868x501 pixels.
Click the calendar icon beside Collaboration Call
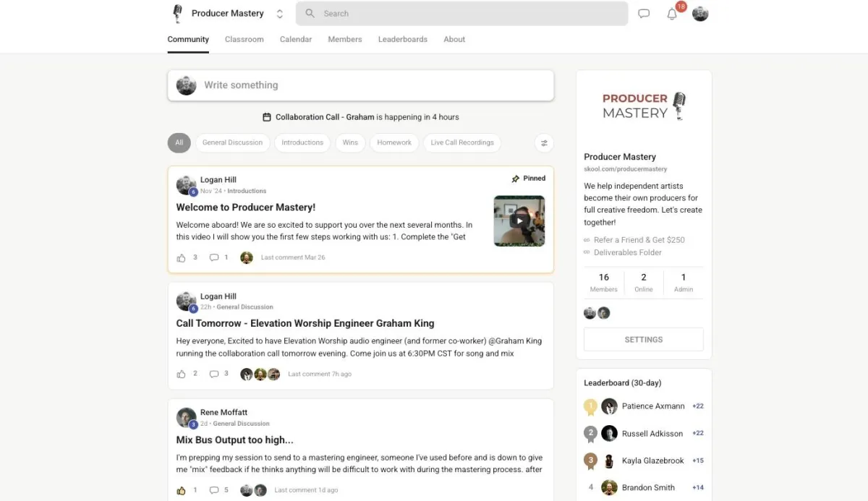point(267,117)
